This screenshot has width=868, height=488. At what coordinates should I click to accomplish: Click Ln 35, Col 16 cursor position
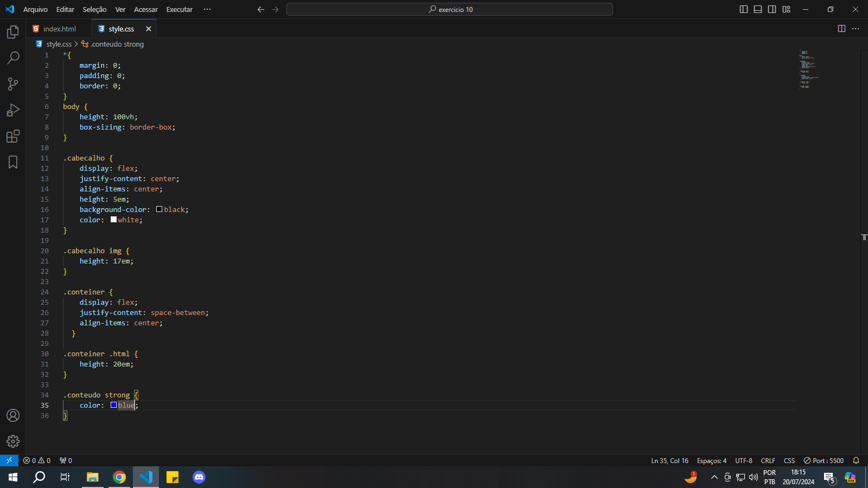[x=669, y=460]
